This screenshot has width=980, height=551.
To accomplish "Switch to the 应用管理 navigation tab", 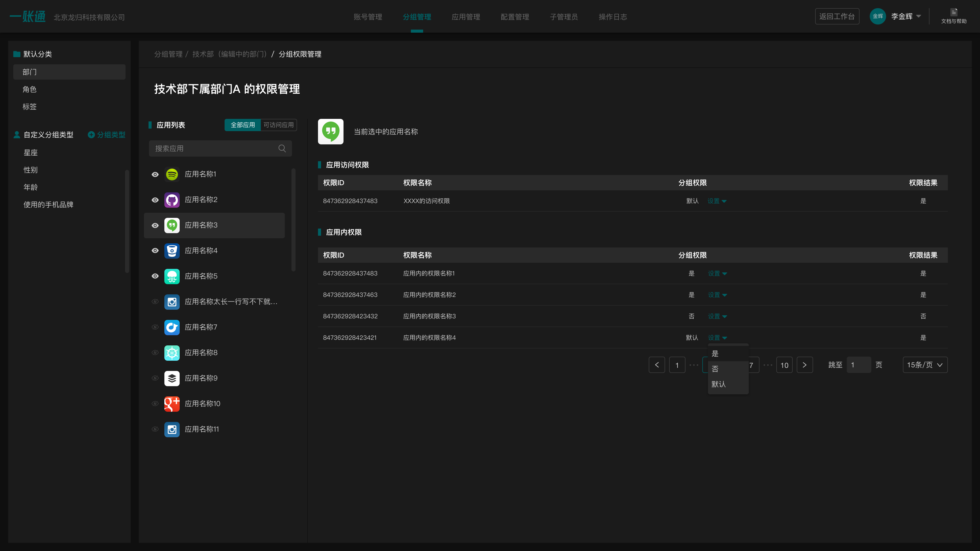I will tap(466, 17).
